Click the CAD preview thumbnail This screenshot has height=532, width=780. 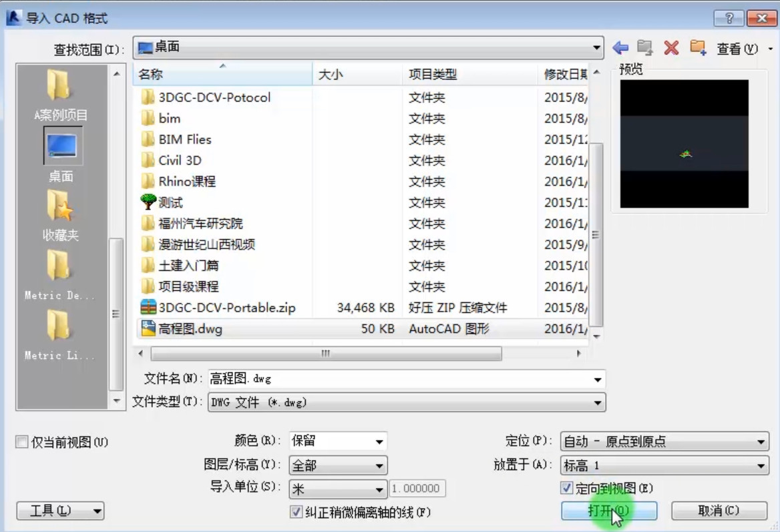point(684,144)
